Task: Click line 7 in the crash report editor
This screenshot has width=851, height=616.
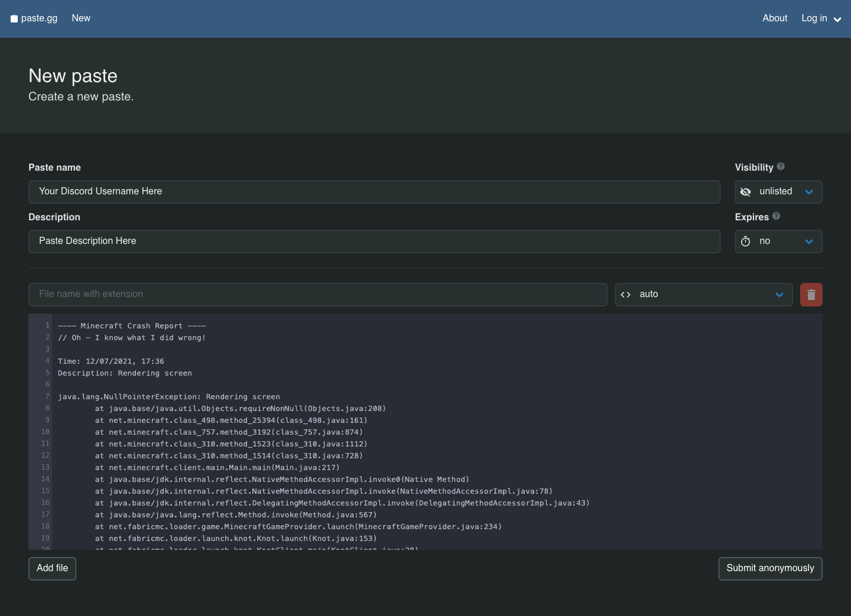Action: (x=169, y=396)
